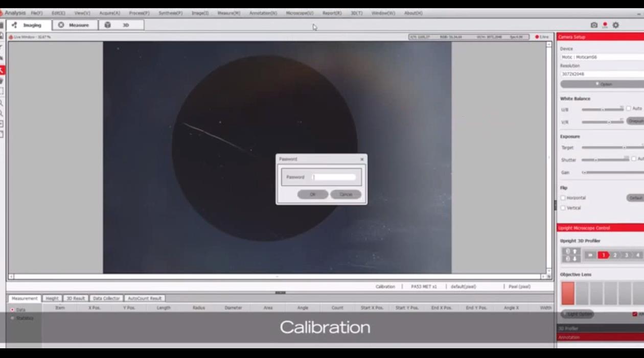Image resolution: width=644 pixels, height=358 pixels.
Task: Enable Vertical flip checkbox
Action: point(563,208)
